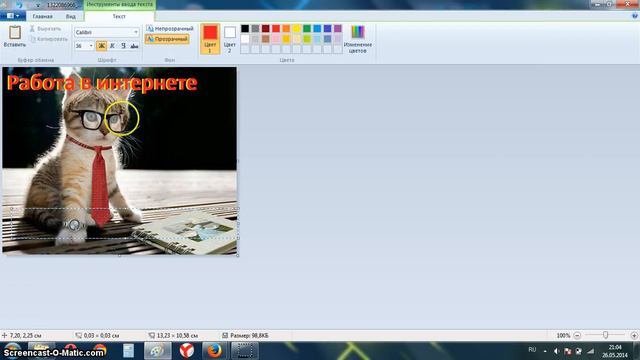The image size is (640, 360).
Task: Click zoom out minus button
Action: (x=577, y=336)
